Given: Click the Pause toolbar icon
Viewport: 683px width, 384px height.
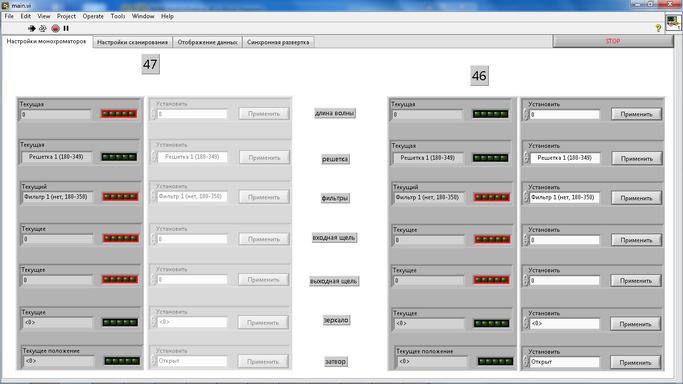Looking at the screenshot, I should click(66, 28).
